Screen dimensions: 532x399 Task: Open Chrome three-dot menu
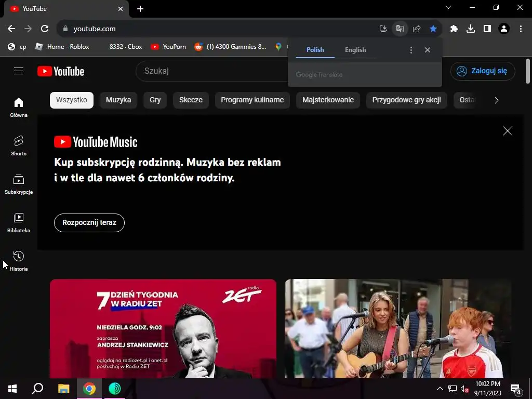521,29
